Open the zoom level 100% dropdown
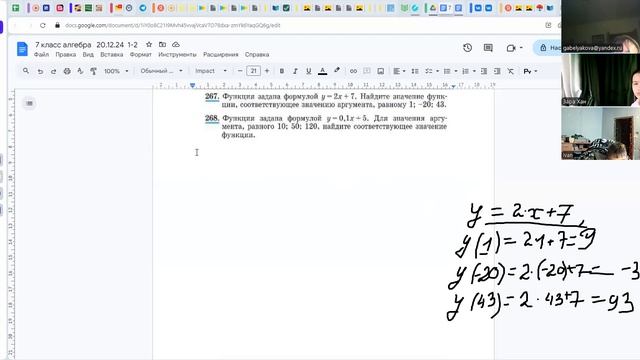The height and width of the screenshot is (360, 640). pyautogui.click(x=116, y=71)
